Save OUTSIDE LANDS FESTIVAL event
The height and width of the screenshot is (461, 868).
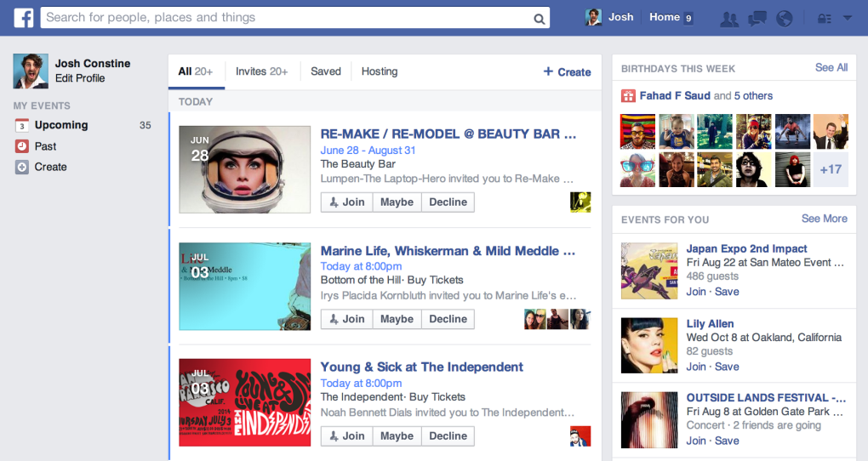[727, 441]
